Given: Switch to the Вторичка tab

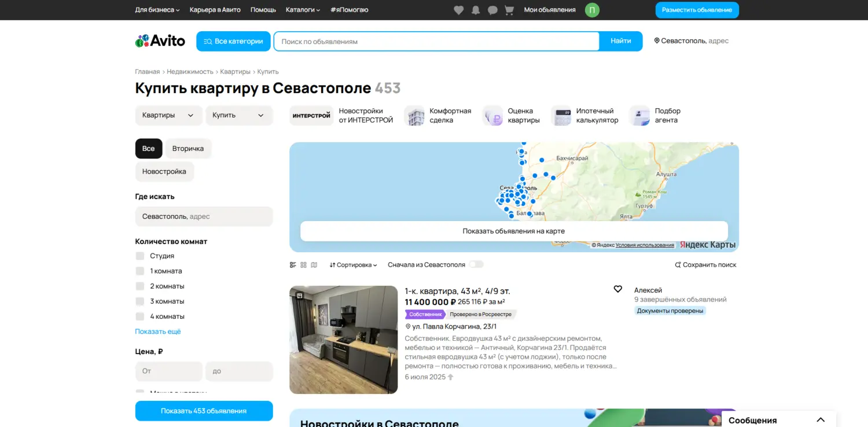Looking at the screenshot, I should [188, 148].
